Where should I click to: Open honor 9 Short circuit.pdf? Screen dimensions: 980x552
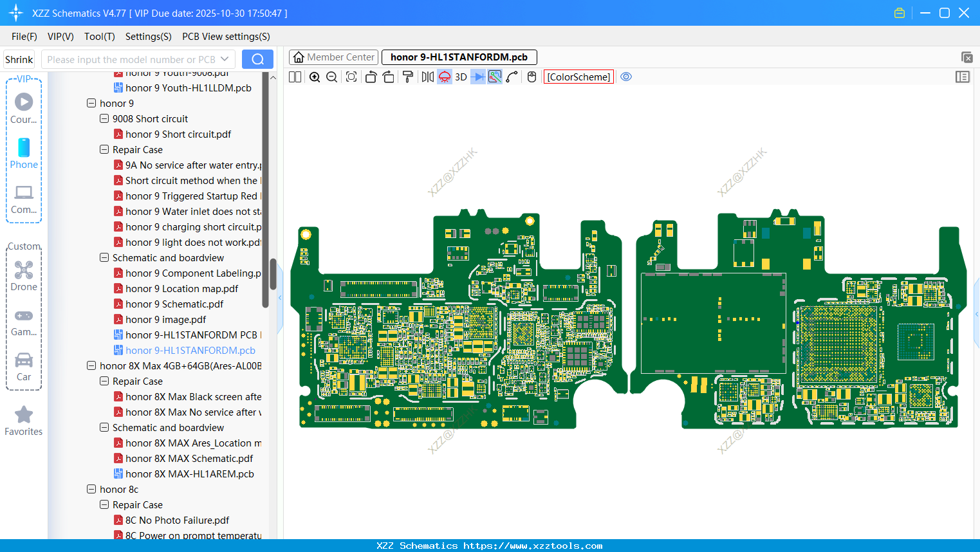(x=178, y=134)
